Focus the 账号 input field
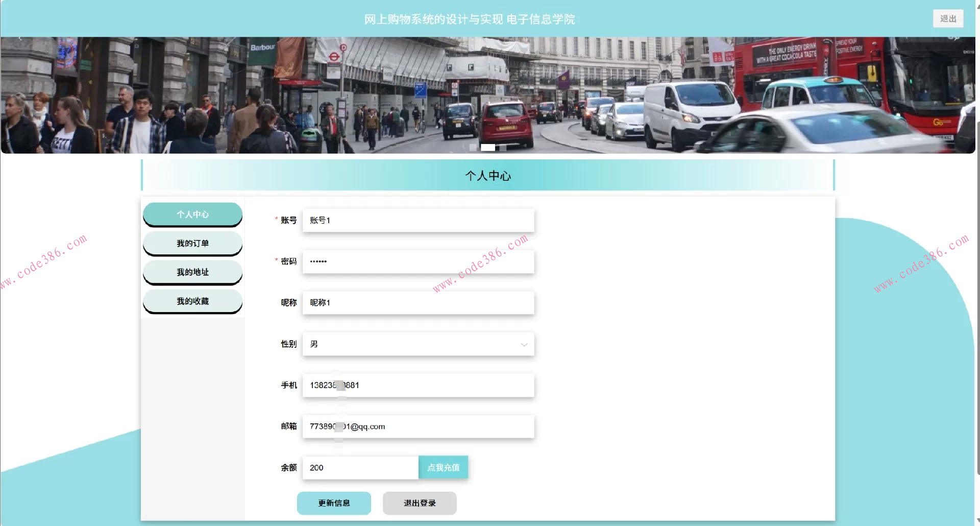Screen dimensions: 980x526 pos(418,221)
